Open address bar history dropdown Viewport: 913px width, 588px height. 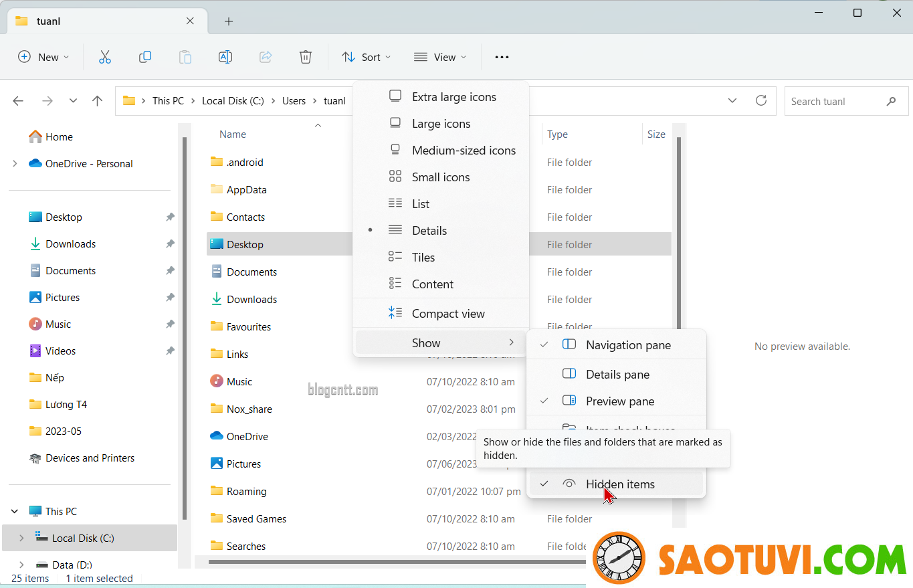point(732,101)
